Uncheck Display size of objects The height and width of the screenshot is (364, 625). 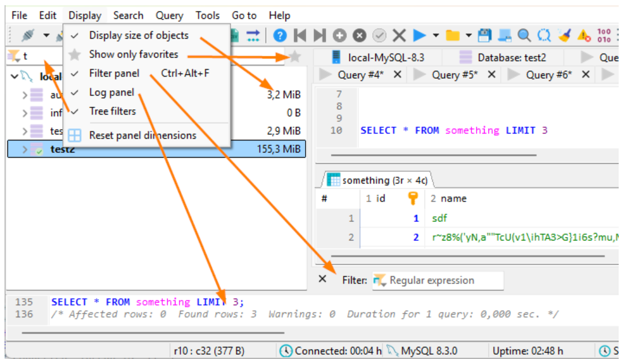pyautogui.click(x=138, y=36)
